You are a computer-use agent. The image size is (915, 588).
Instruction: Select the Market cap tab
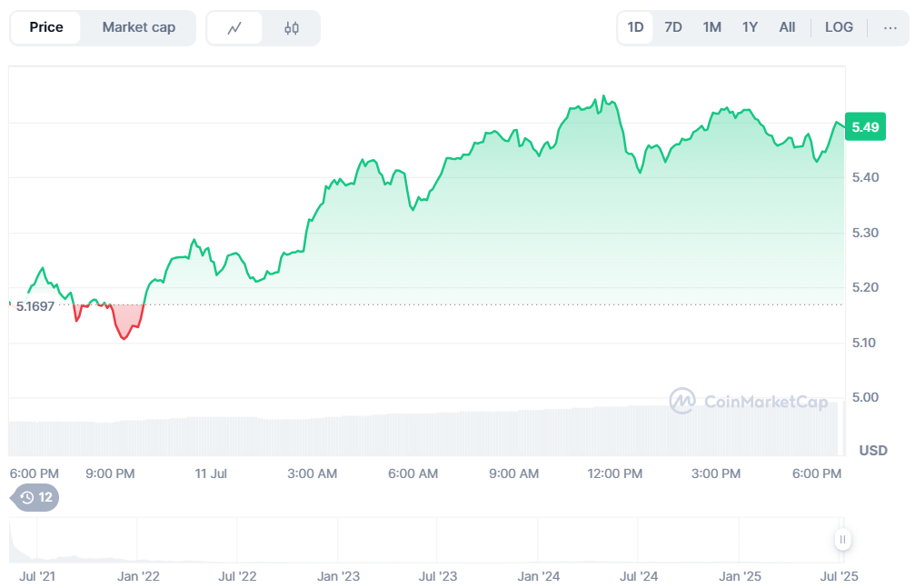pyautogui.click(x=138, y=27)
